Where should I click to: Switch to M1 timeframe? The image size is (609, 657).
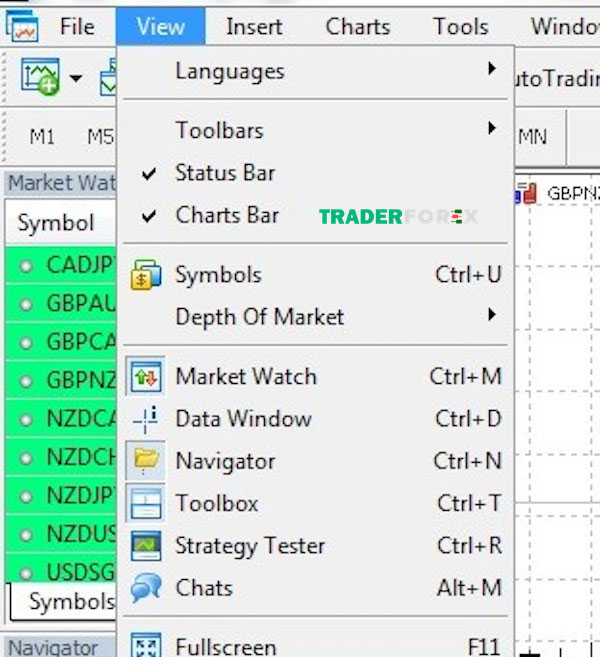point(42,137)
